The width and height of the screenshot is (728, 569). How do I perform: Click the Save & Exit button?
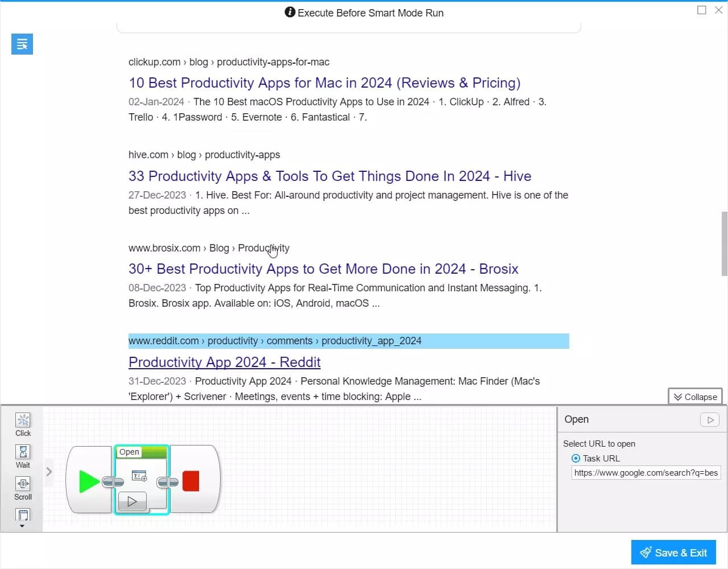pos(673,552)
